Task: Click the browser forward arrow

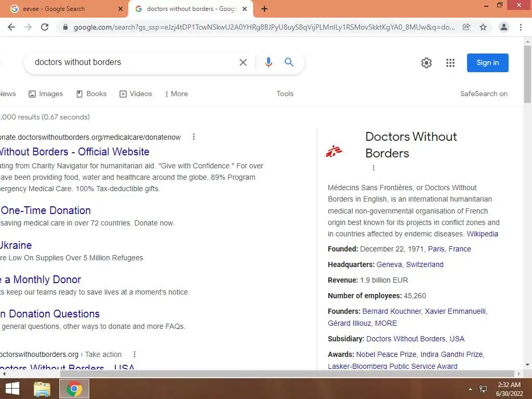Action: coord(28,27)
